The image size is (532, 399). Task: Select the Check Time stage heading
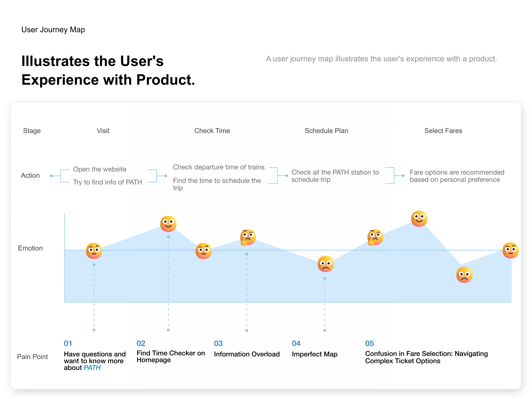[212, 131]
